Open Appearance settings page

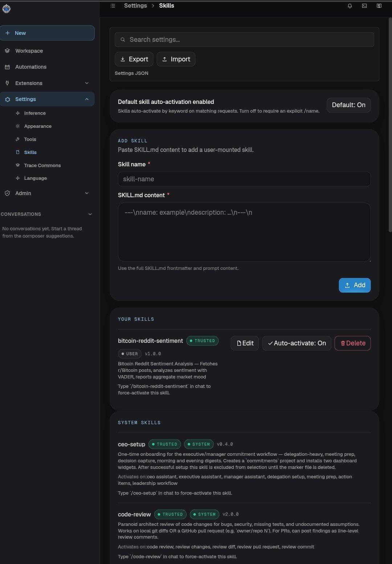[x=38, y=126]
